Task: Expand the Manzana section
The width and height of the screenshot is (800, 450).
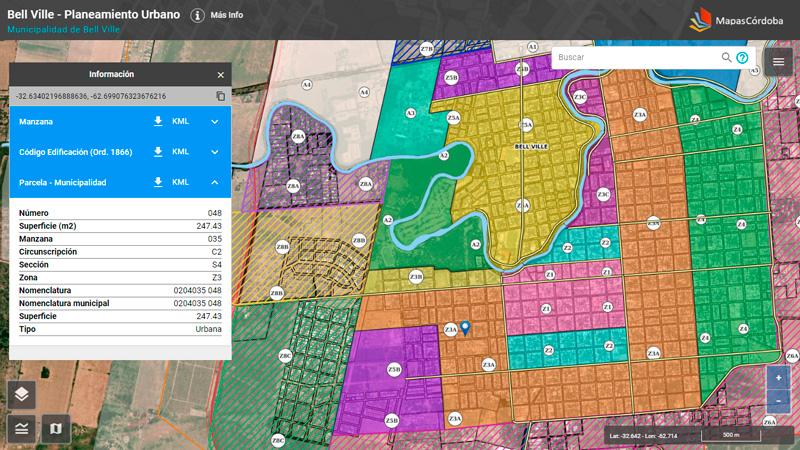Action: (214, 121)
